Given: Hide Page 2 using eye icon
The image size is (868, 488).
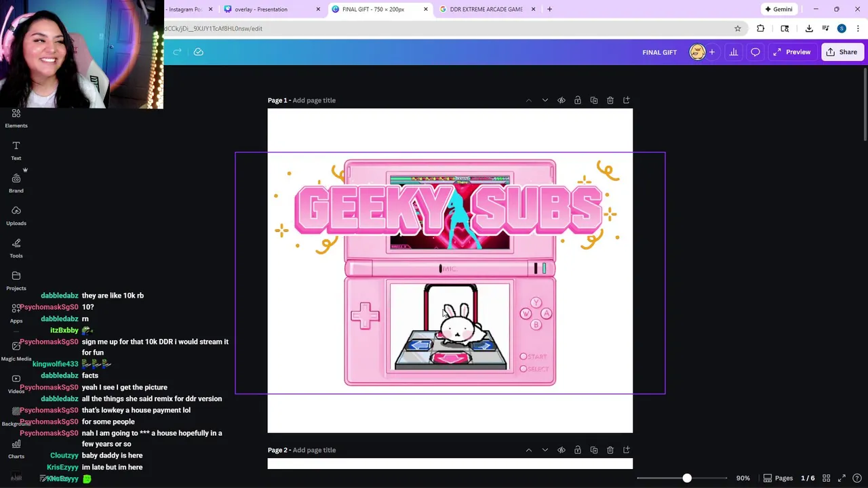Looking at the screenshot, I should pyautogui.click(x=561, y=450).
